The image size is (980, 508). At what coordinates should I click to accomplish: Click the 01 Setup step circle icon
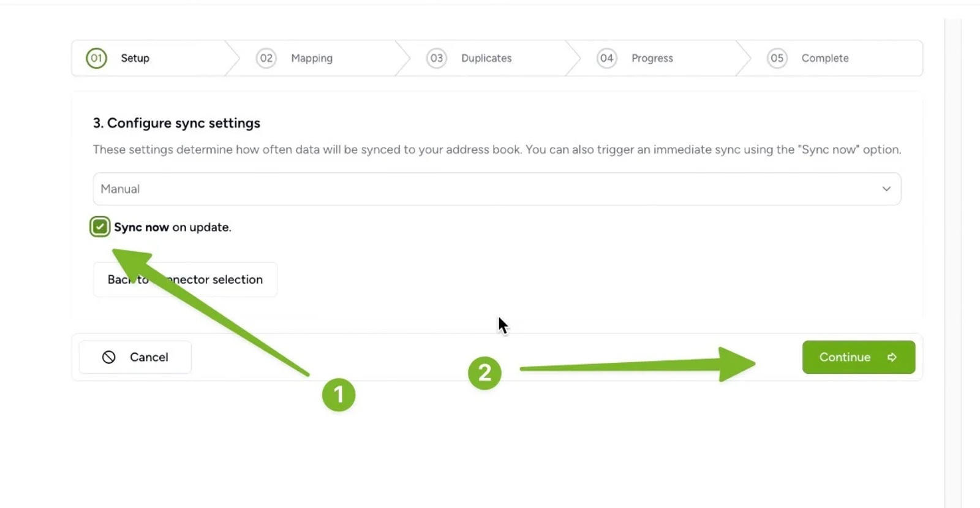95,58
